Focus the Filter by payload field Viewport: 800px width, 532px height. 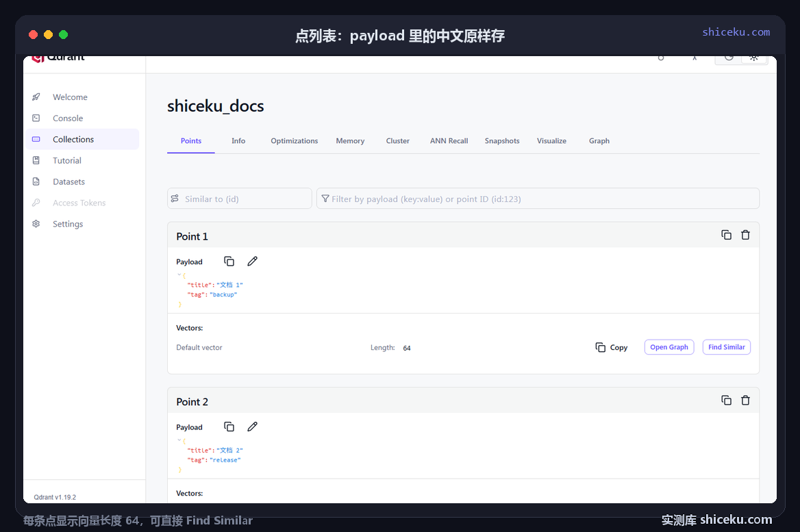tap(538, 199)
